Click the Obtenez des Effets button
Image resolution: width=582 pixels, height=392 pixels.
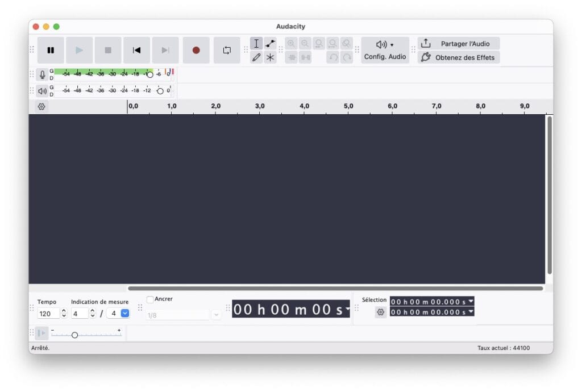459,57
